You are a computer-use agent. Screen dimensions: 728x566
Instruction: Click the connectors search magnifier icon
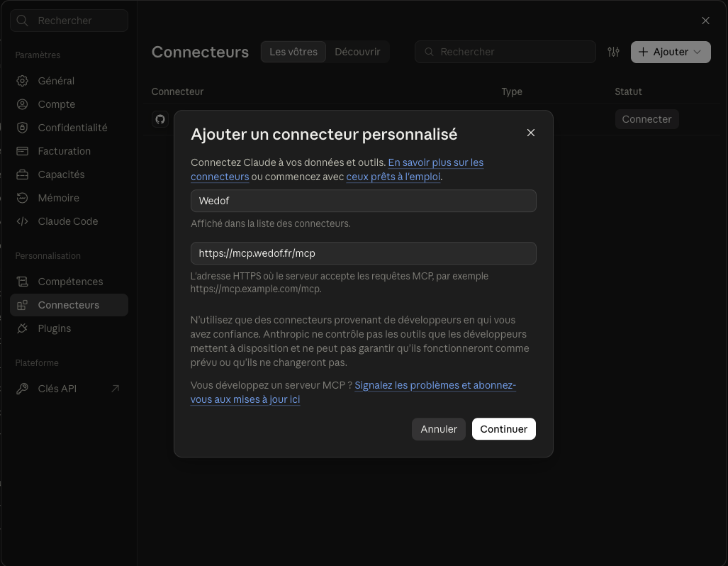tap(430, 52)
